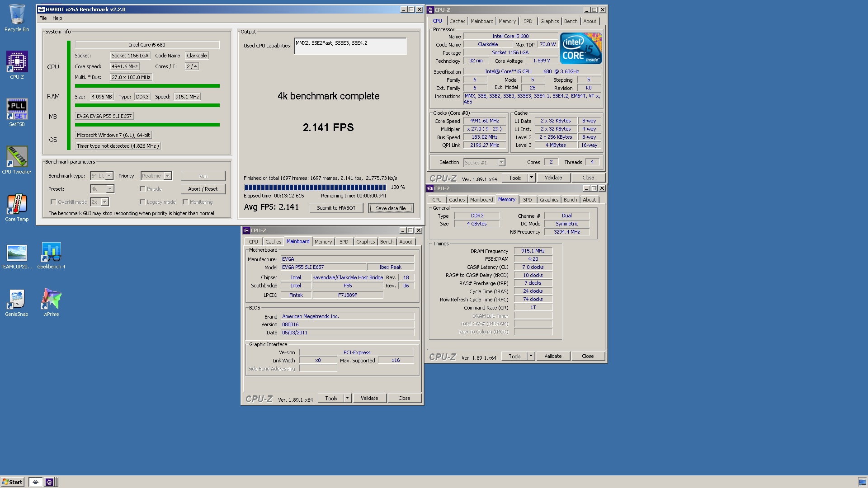Launch wPrime desktop shortcut
Image resolution: width=868 pixels, height=488 pixels.
click(x=51, y=303)
